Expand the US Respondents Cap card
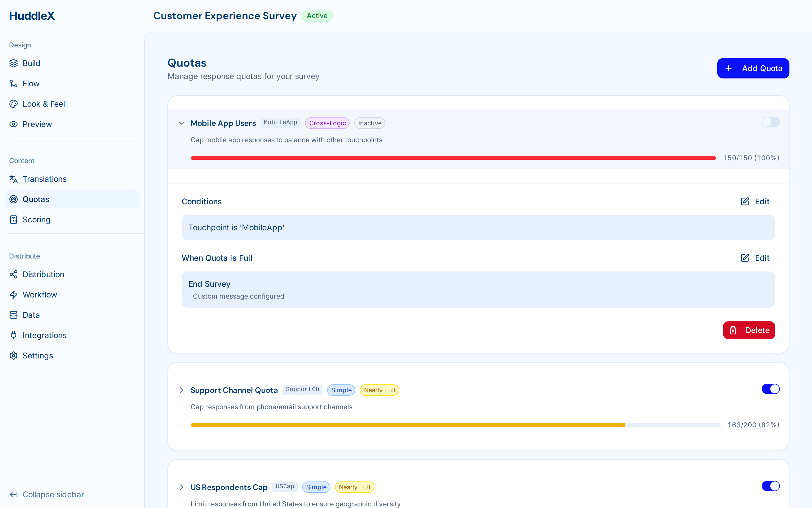Viewport: 812px width, 508px height. pos(182,487)
